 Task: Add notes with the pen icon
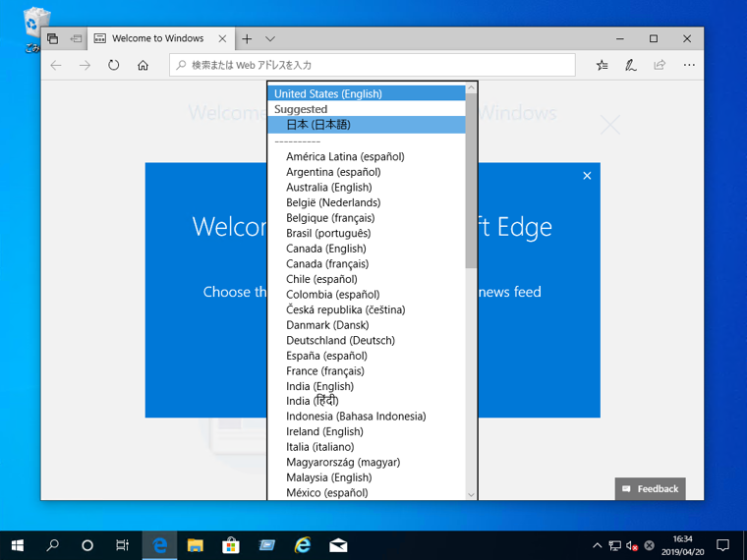click(x=631, y=65)
